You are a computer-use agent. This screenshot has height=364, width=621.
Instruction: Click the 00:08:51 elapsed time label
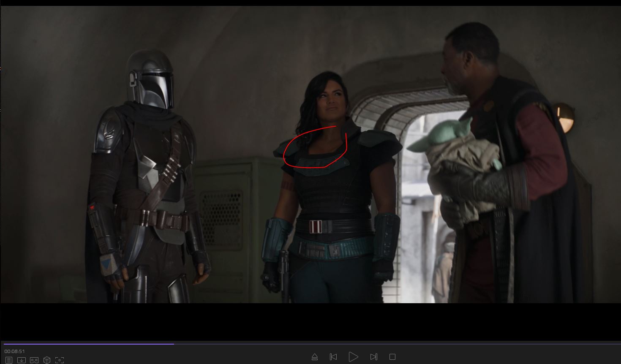[15, 351]
